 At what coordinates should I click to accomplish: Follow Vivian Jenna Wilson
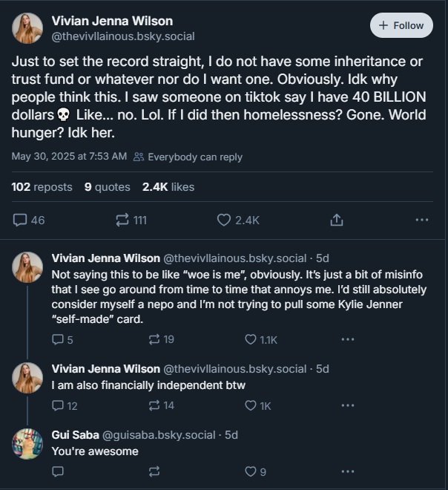[x=401, y=25]
